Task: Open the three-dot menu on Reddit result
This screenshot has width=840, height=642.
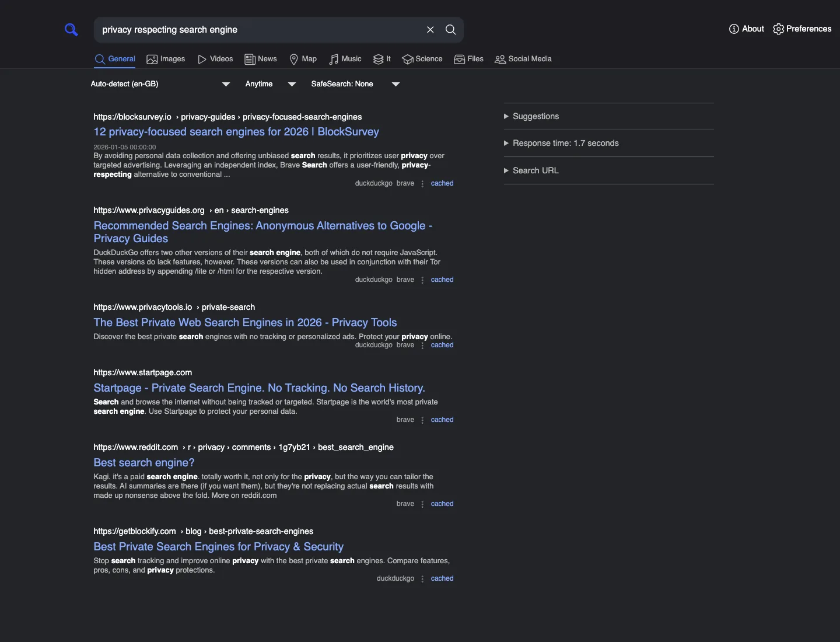Action: tap(422, 504)
